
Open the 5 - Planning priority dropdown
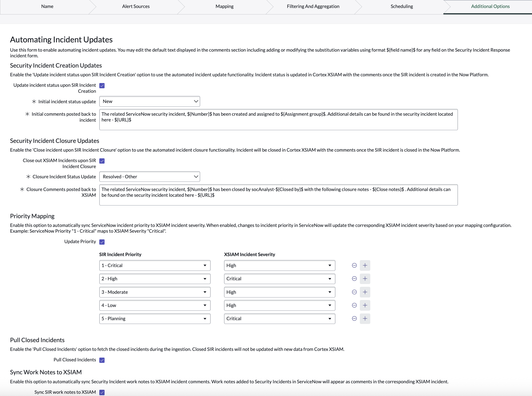point(155,318)
